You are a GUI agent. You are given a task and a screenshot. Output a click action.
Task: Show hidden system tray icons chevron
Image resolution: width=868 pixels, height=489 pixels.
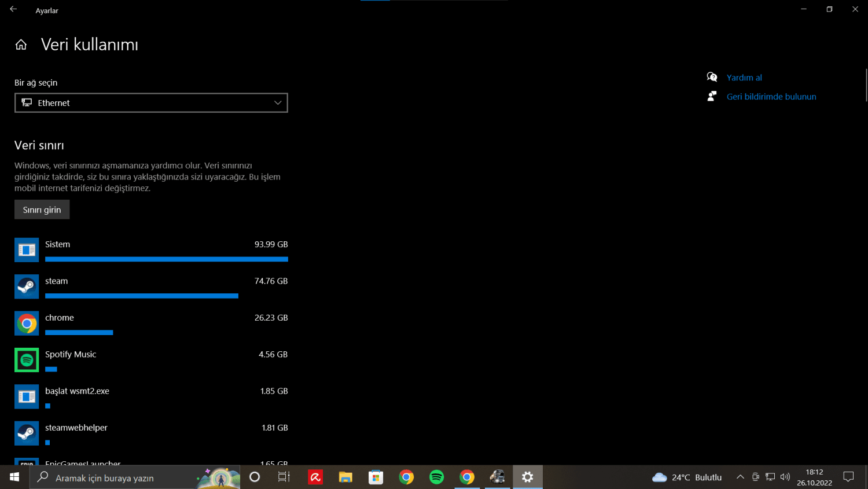coord(740,477)
